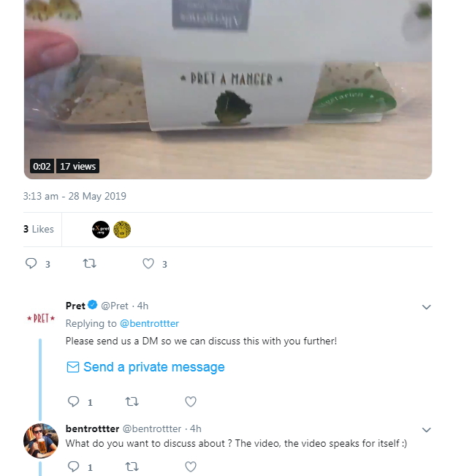Open bentrottter's profile picture
The image size is (456, 476).
pos(41,440)
